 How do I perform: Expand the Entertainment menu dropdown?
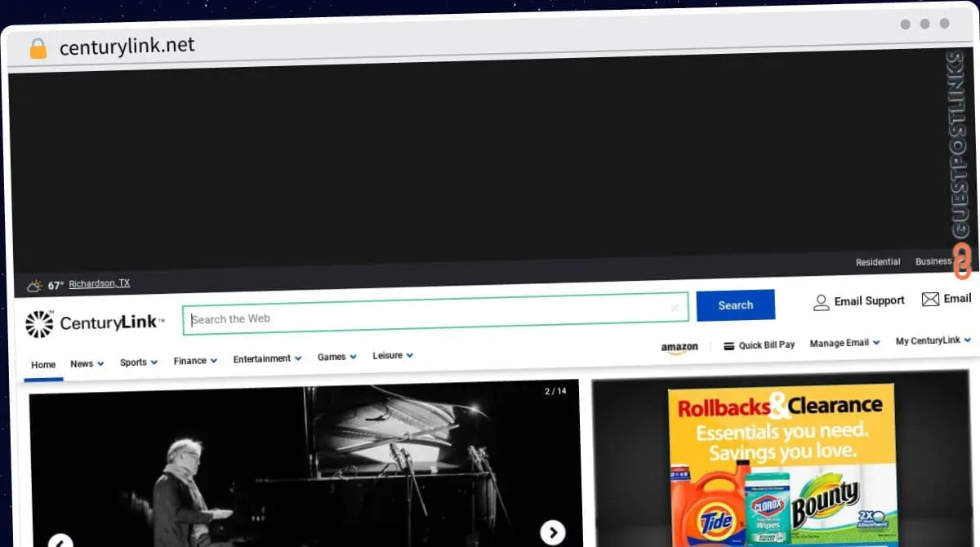[x=267, y=358]
